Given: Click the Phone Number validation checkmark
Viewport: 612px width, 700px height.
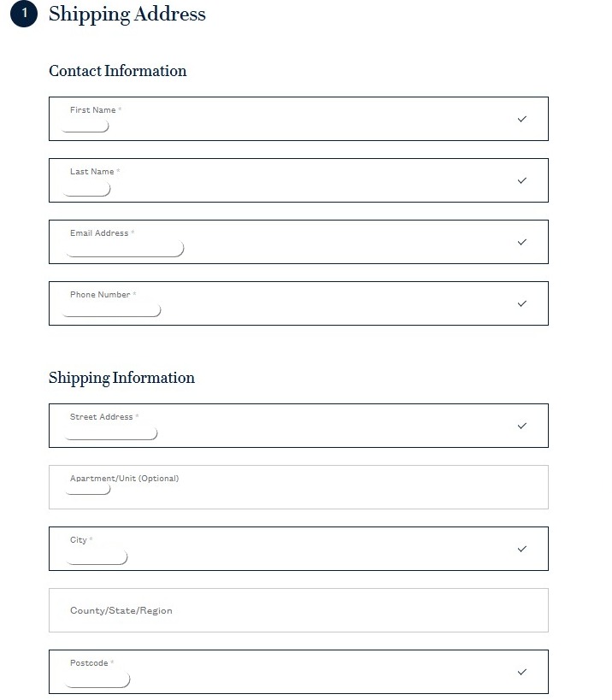Looking at the screenshot, I should [522, 304].
